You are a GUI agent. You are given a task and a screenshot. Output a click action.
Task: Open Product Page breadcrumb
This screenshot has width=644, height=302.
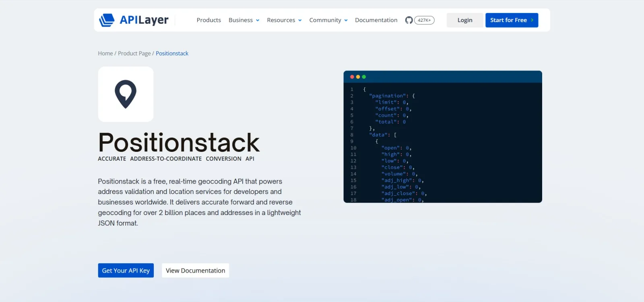[134, 53]
